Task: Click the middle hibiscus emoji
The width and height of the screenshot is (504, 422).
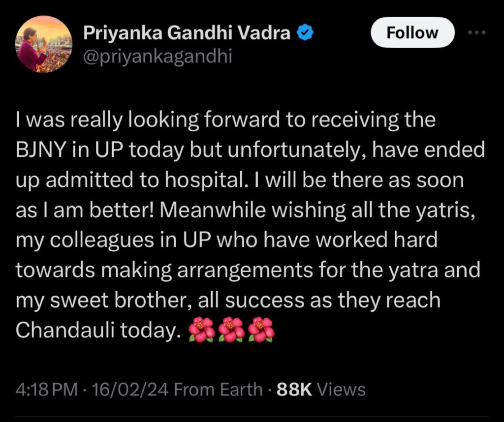Action: coord(231,330)
